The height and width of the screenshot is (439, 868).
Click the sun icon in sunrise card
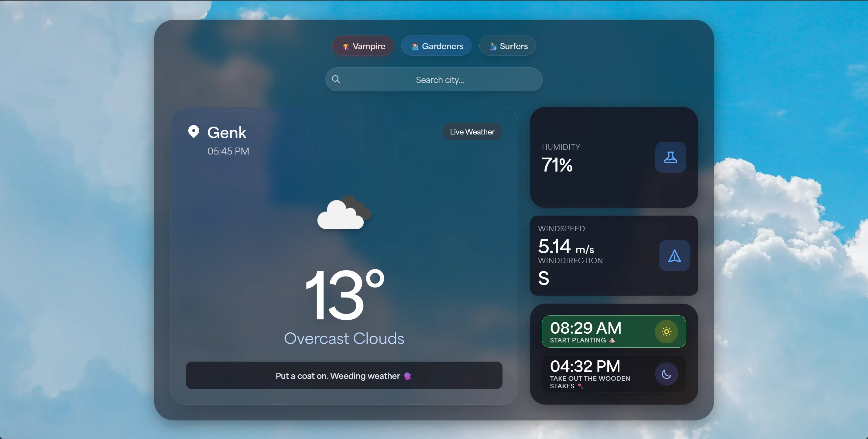(x=666, y=332)
